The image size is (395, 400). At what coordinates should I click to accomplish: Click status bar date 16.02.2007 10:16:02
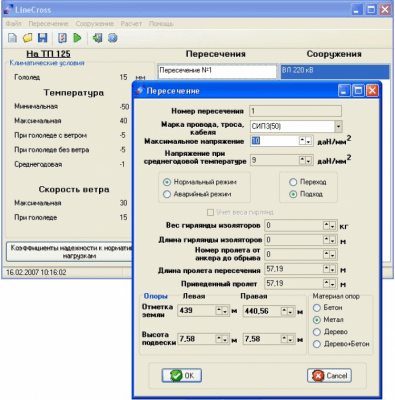point(36,272)
